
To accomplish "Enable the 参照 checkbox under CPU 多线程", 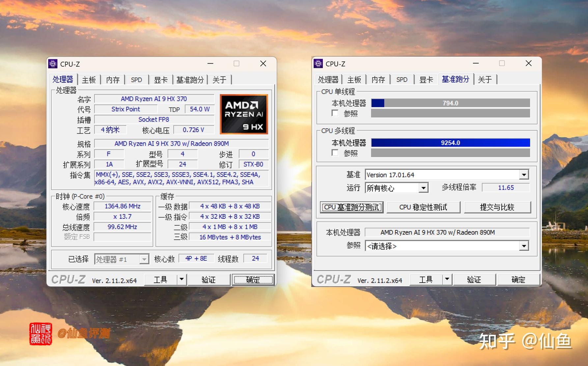I will [335, 153].
